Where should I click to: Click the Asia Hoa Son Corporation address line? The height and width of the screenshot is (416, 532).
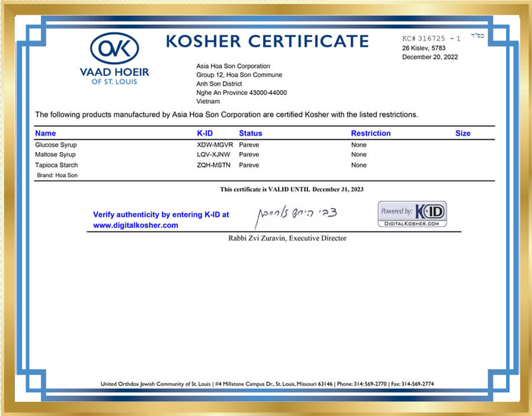(233, 66)
